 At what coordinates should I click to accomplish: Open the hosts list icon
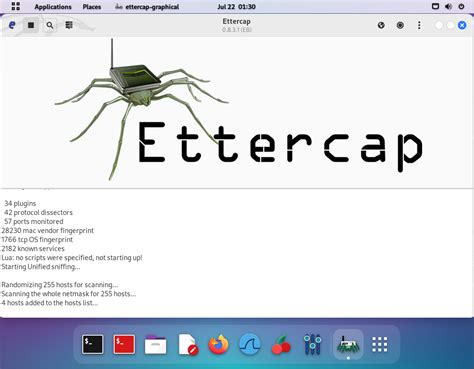(x=69, y=25)
